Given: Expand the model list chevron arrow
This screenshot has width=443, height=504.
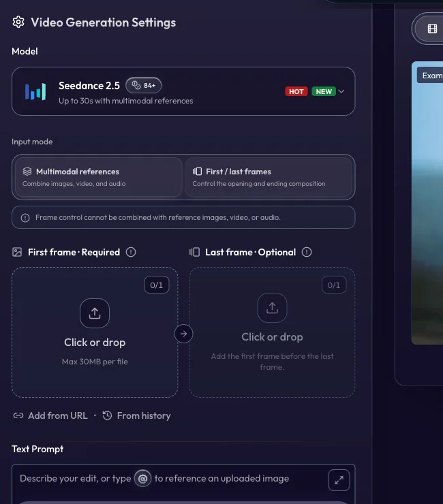Looking at the screenshot, I should click(341, 91).
